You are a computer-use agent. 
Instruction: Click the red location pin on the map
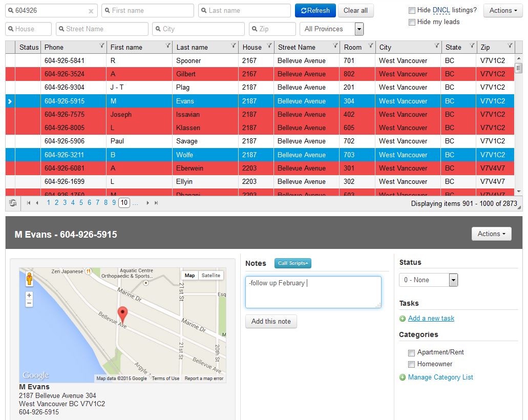(x=122, y=315)
